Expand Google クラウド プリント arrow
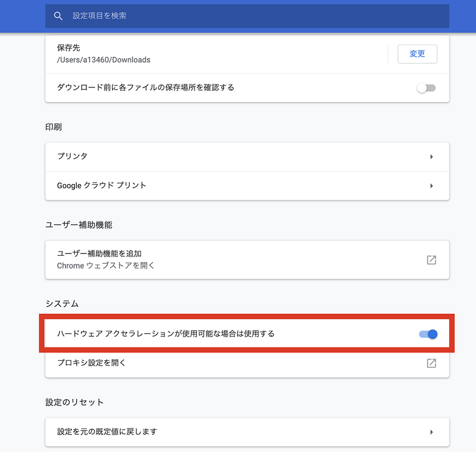The width and height of the screenshot is (476, 452). tap(431, 186)
